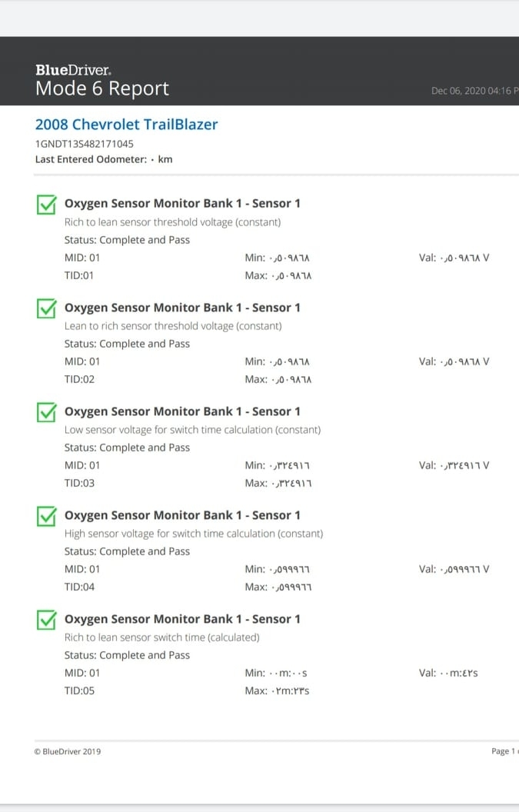
Task: Click the TID:04 label
Action: tap(79, 587)
